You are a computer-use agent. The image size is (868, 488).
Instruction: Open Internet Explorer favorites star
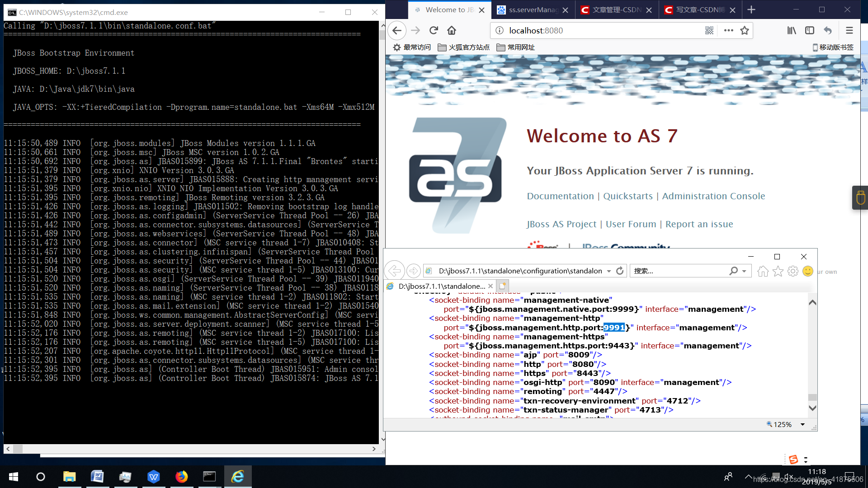(x=778, y=271)
